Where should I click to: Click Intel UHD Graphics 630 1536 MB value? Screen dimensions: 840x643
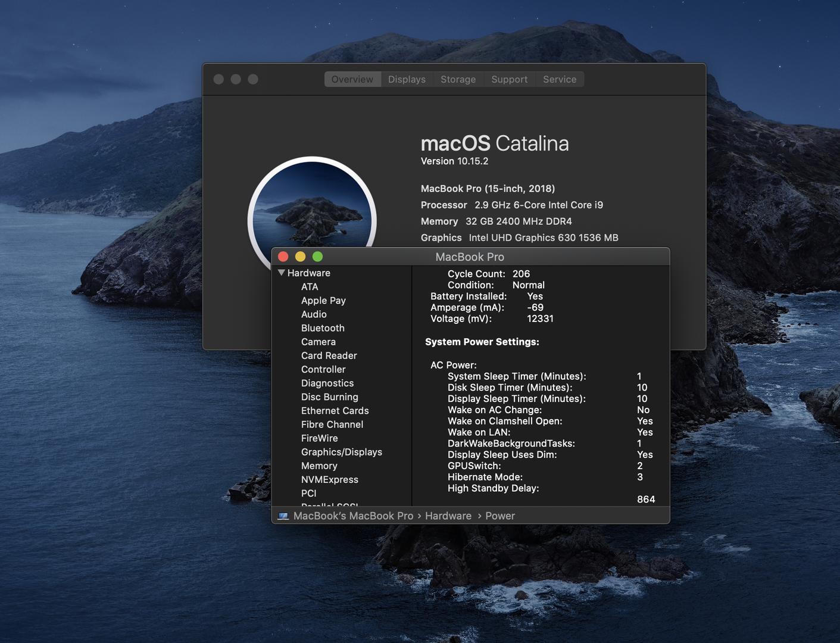coord(544,238)
